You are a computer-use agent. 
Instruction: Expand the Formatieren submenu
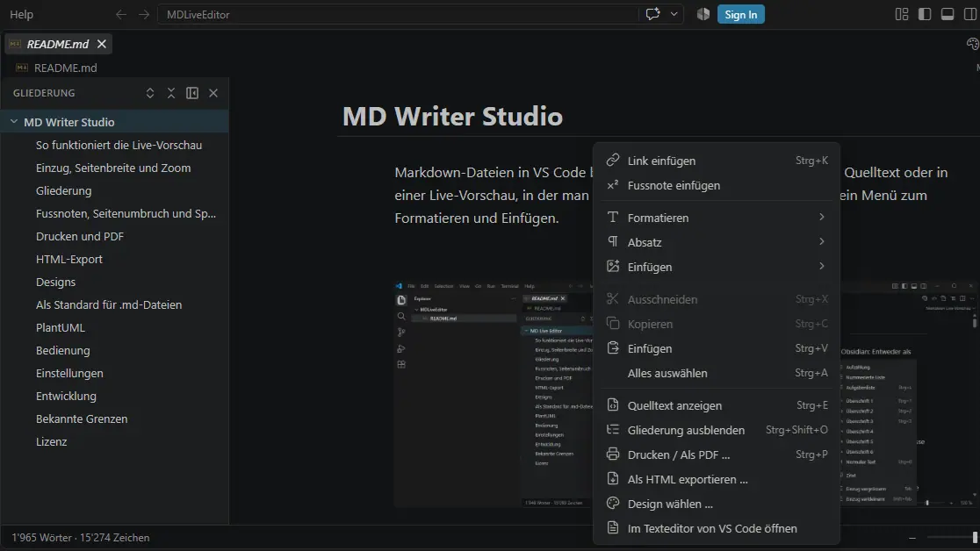point(717,218)
